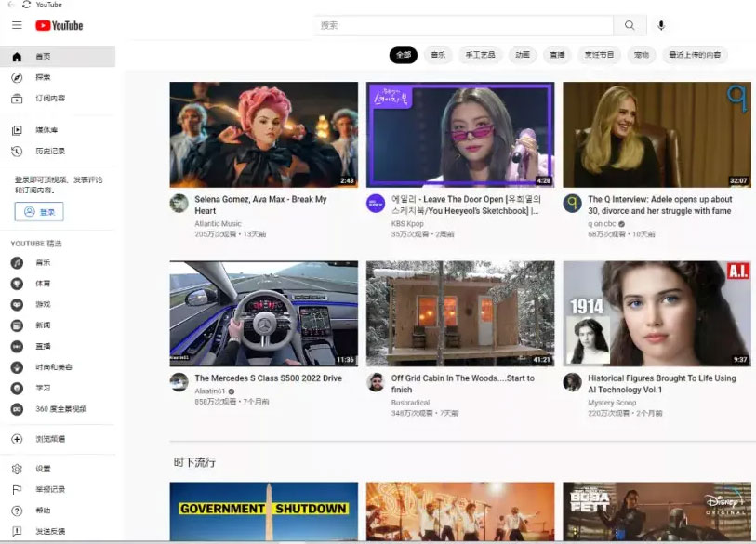Click the Bushradical channel name
Image resolution: width=756 pixels, height=544 pixels.
tap(410, 403)
